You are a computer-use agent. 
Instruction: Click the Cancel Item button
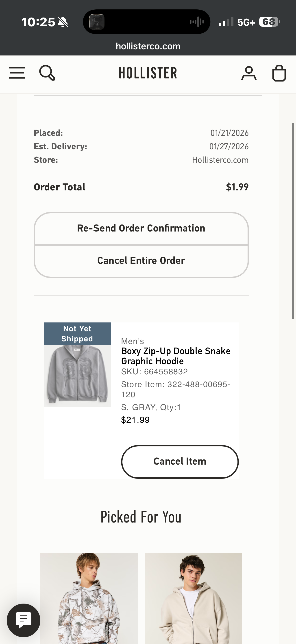[x=180, y=461]
